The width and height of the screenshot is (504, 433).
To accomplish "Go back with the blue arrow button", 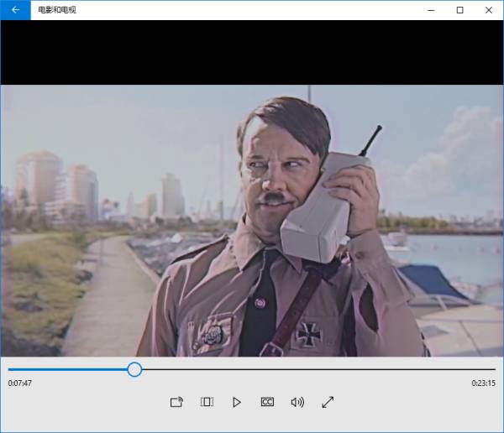I will coord(15,10).
